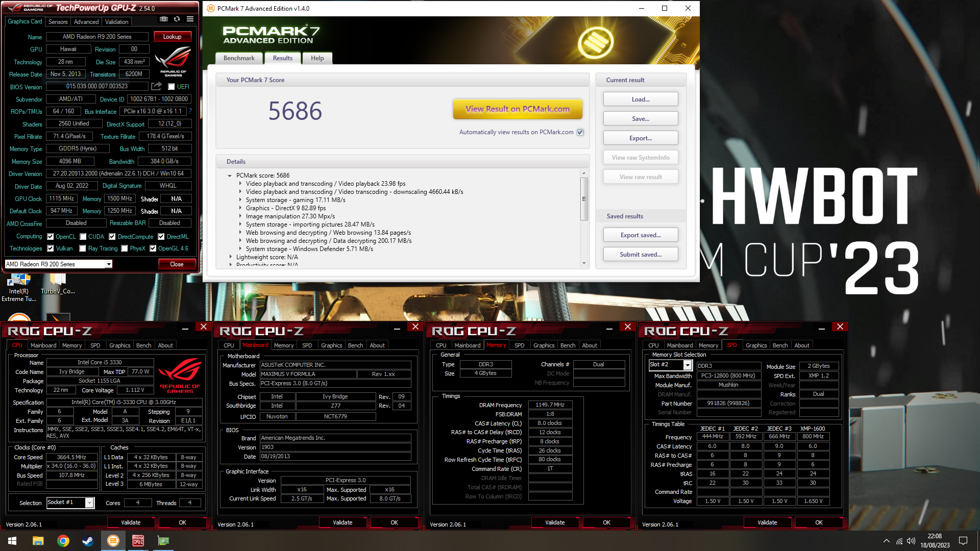The width and height of the screenshot is (980, 551).
Task: Open Steam from the taskbar
Action: point(88,541)
